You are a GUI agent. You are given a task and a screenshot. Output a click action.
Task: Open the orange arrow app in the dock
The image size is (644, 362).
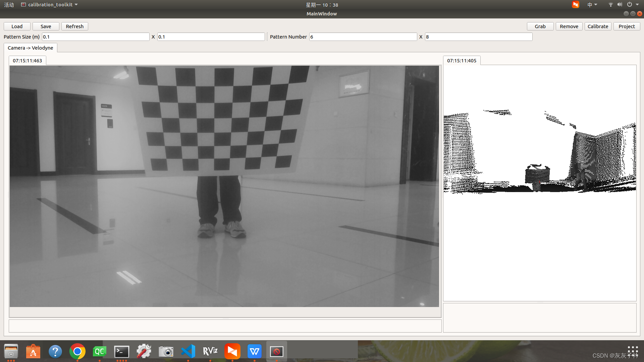(232, 351)
